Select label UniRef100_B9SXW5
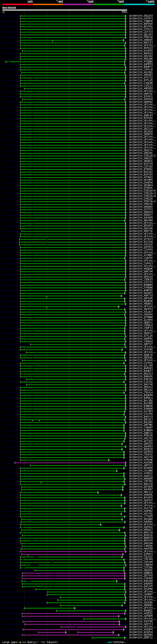157x644 pixels. click(141, 59)
